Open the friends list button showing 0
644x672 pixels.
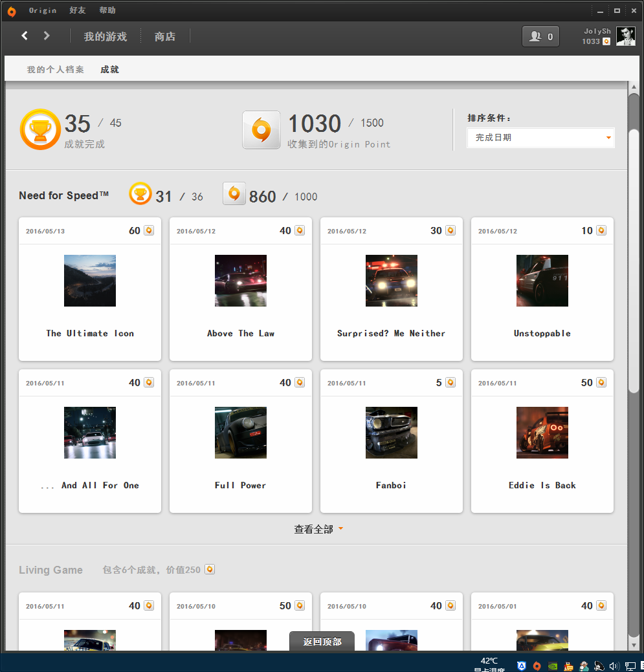pyautogui.click(x=540, y=36)
